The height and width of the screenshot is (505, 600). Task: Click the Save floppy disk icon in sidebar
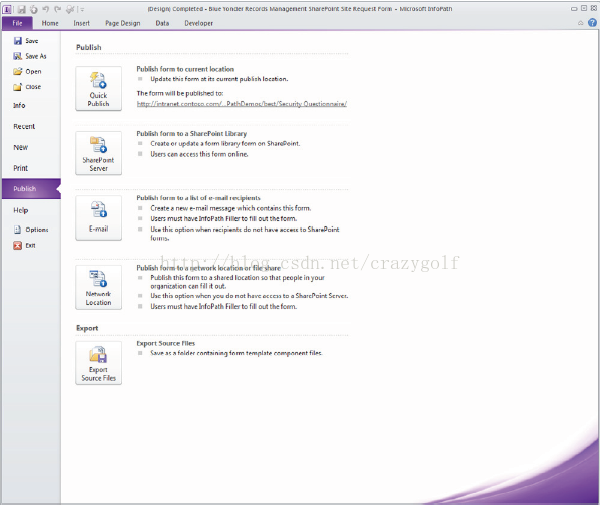click(18, 41)
